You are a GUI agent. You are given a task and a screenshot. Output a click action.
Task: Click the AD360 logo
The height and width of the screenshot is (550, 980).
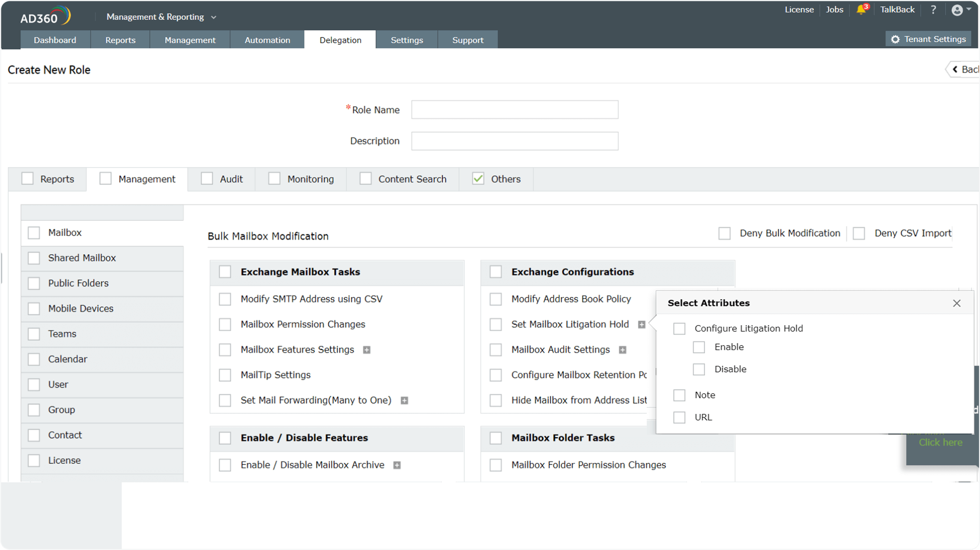(x=45, y=16)
